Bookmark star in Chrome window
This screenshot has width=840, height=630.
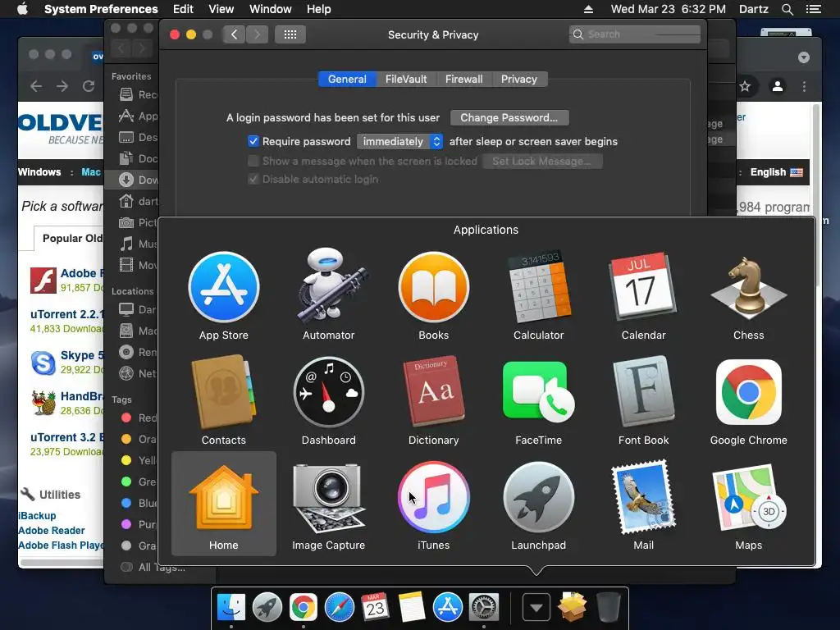point(745,86)
